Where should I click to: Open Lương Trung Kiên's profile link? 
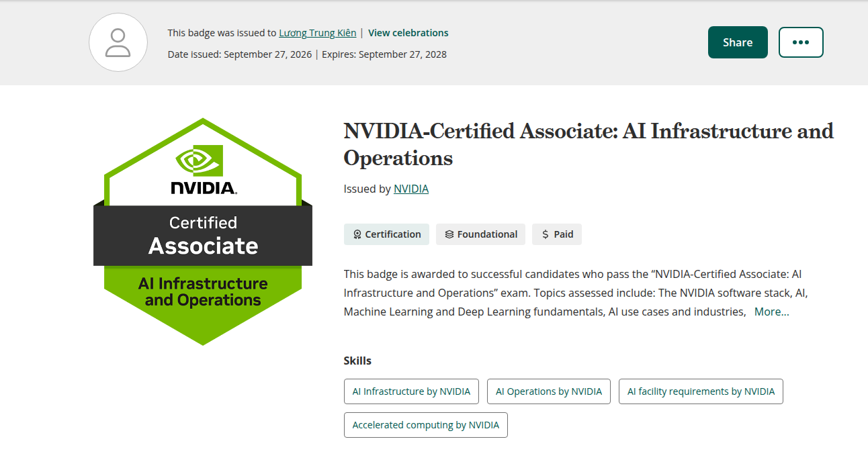tap(318, 33)
